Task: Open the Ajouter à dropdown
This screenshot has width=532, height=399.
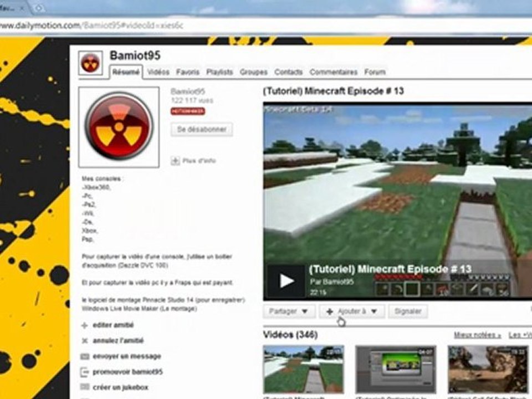Action: coord(351,311)
